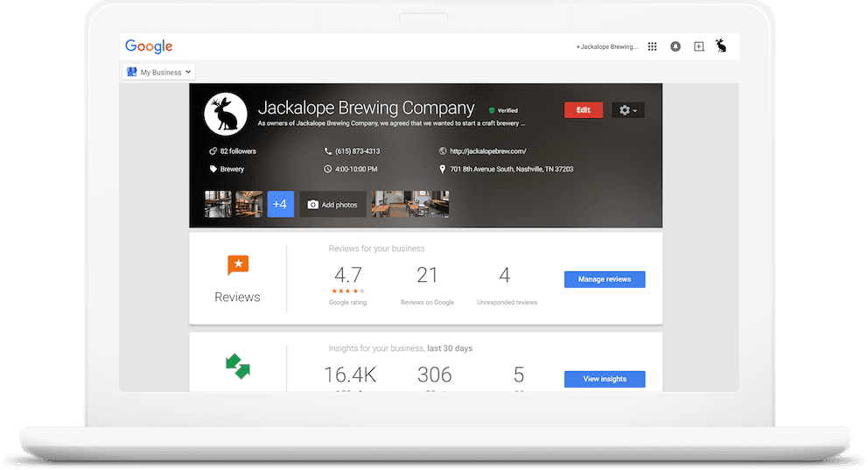Click the orange Reviews star icon
Viewport: 868px width, 470px height.
point(238,264)
